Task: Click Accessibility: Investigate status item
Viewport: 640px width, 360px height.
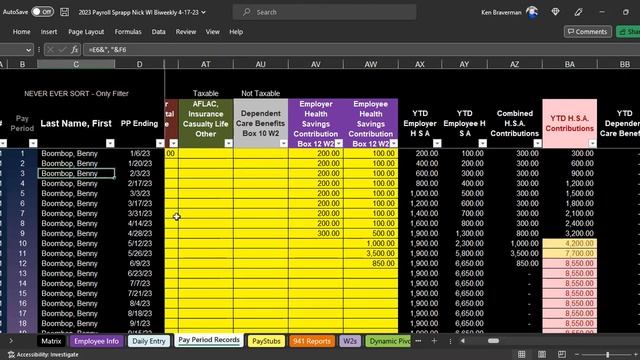Action: (x=43, y=355)
